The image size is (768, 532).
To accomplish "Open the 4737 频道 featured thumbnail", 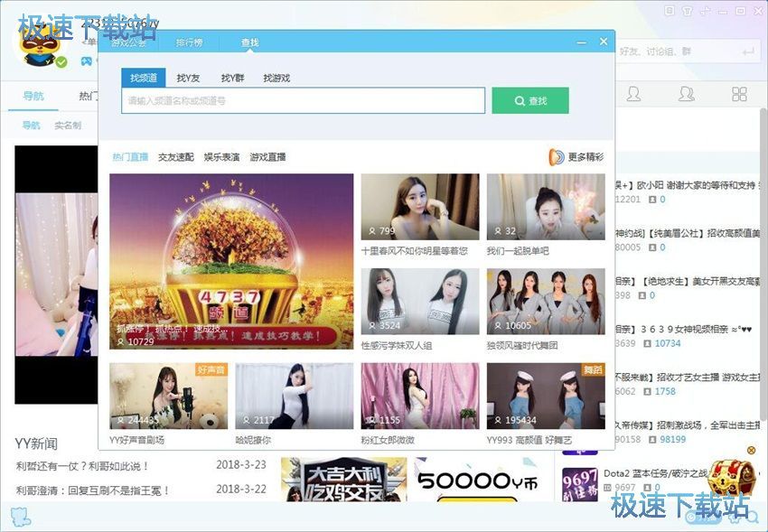I will coord(231,261).
